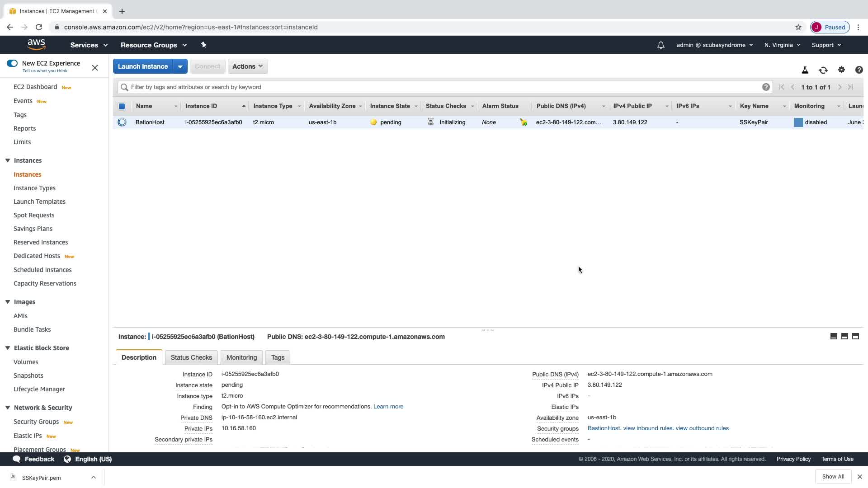Viewport: 868px width, 488px height.
Task: Click the Launch Instance button
Action: pyautogui.click(x=142, y=66)
